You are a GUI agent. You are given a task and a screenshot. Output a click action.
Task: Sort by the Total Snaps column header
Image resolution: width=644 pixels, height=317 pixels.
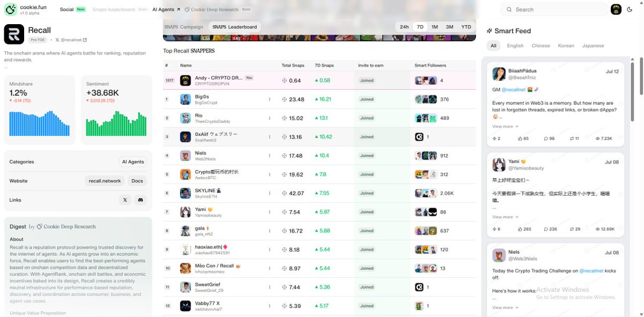click(293, 65)
